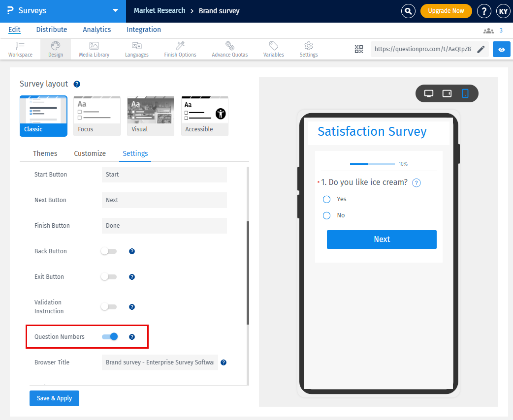Select the Languages icon
Viewport: 513px width, 420px height.
(x=136, y=49)
